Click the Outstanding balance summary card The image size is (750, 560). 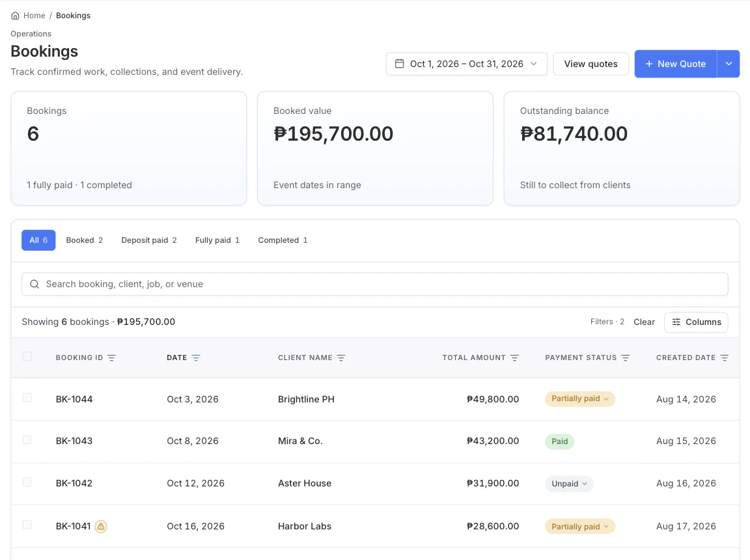click(622, 148)
